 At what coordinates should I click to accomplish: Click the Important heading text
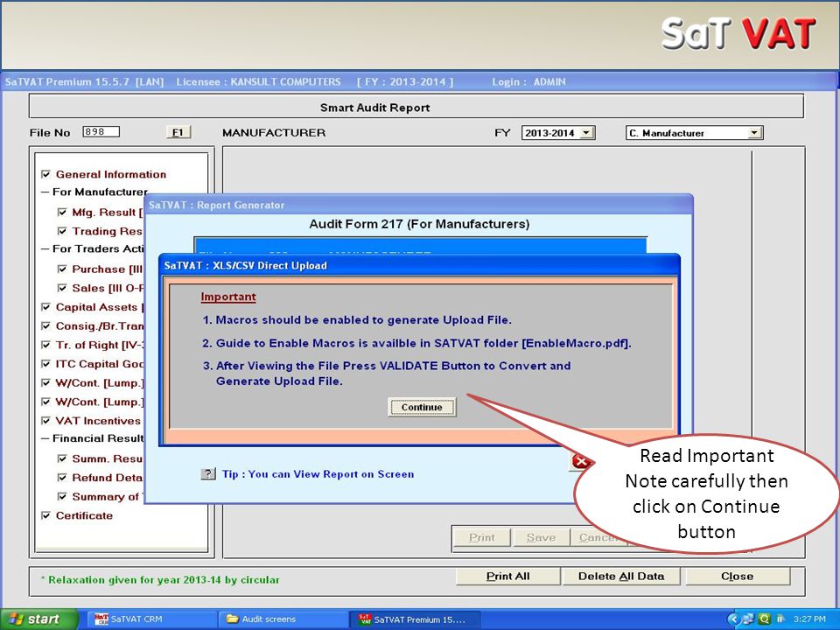pos(228,297)
